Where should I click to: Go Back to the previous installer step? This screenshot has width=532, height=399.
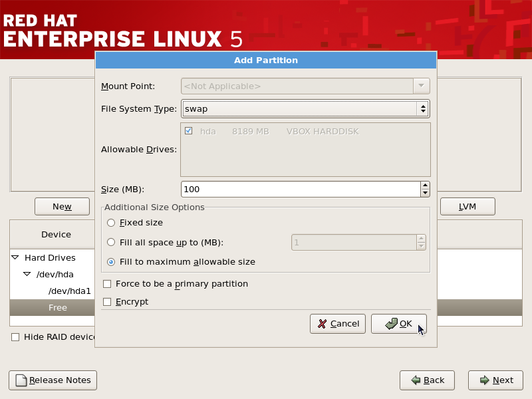tap(427, 380)
